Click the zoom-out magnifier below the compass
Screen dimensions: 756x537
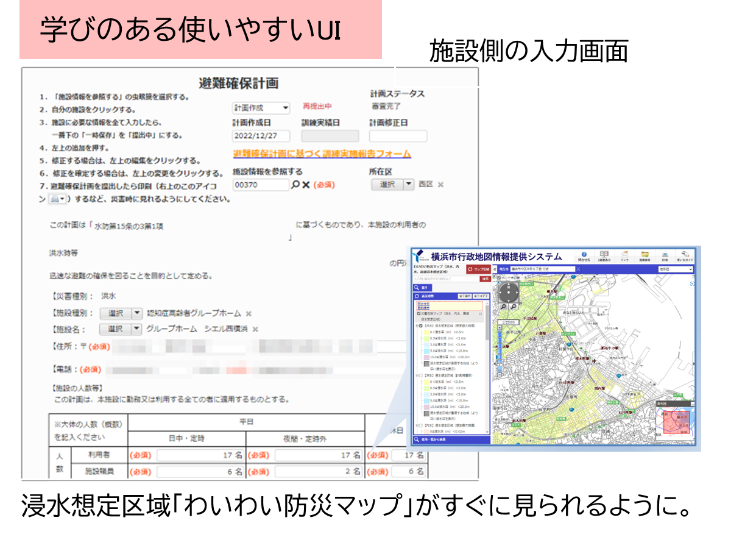coord(514,307)
